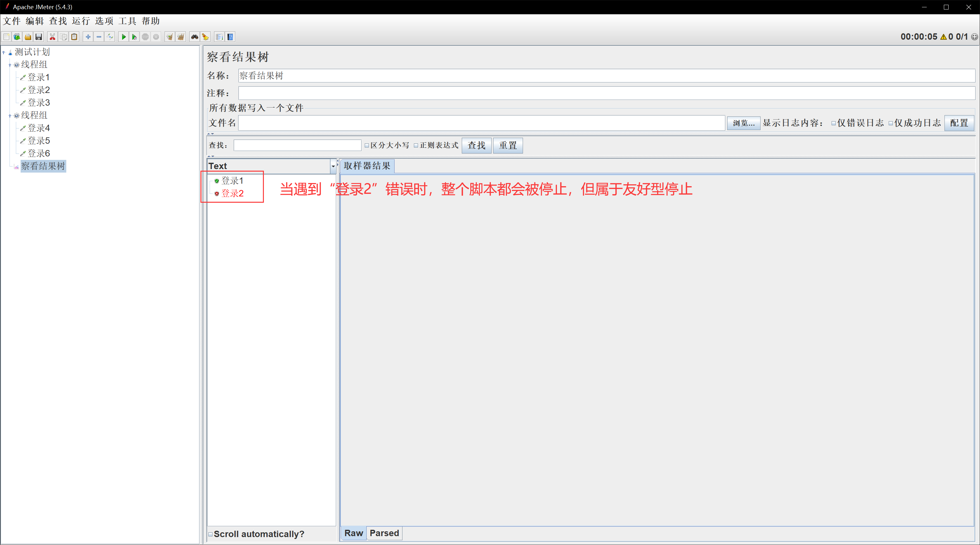Click the Clear All double-broom icon

[x=181, y=37]
